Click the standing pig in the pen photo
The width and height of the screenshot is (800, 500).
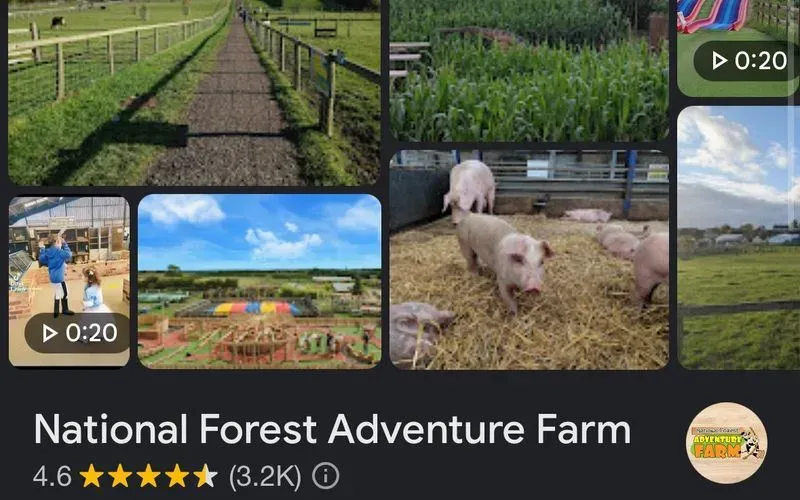pos(502,259)
